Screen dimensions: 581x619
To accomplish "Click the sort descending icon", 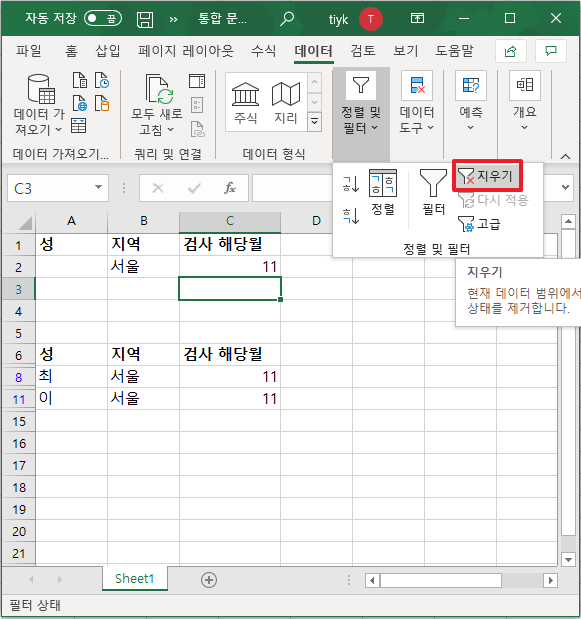I will click(x=351, y=216).
